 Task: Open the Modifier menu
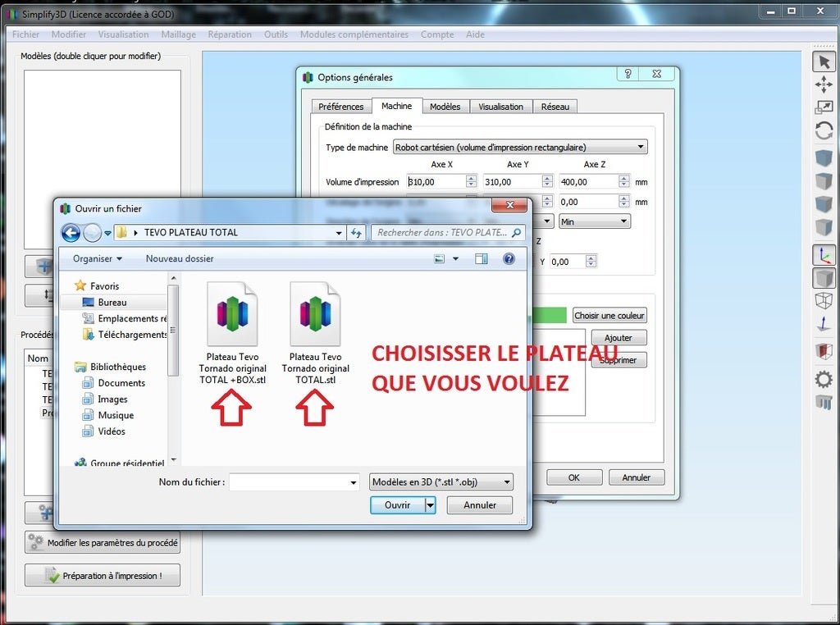pyautogui.click(x=69, y=34)
